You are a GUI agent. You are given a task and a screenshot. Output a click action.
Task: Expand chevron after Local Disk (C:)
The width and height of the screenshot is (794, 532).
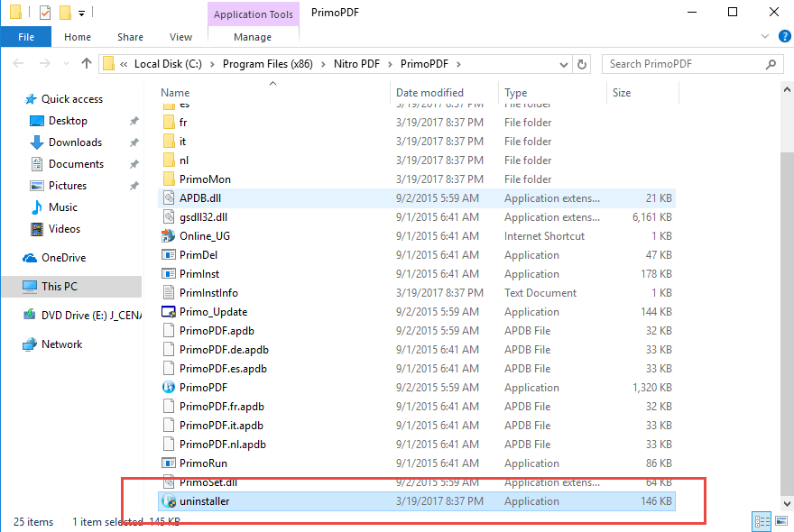click(x=212, y=64)
